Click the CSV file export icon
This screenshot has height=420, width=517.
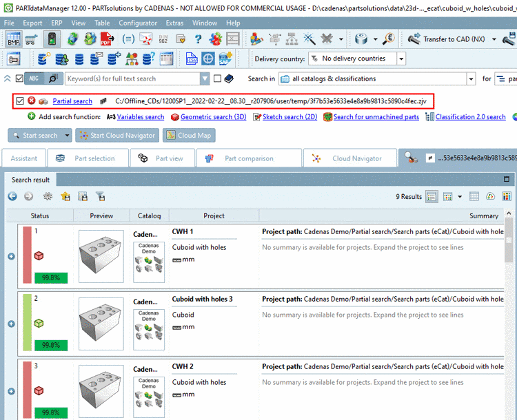[x=191, y=59]
